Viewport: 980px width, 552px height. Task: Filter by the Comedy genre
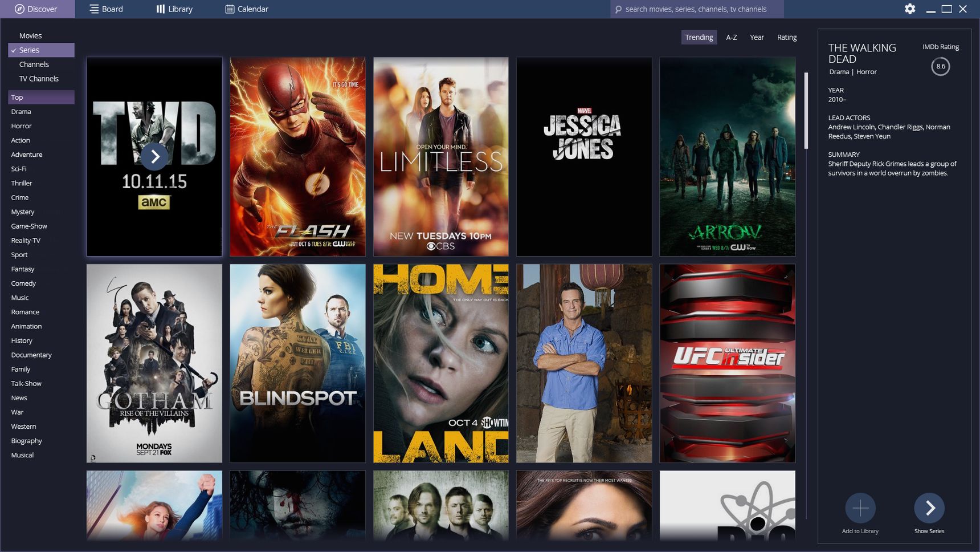click(x=23, y=283)
